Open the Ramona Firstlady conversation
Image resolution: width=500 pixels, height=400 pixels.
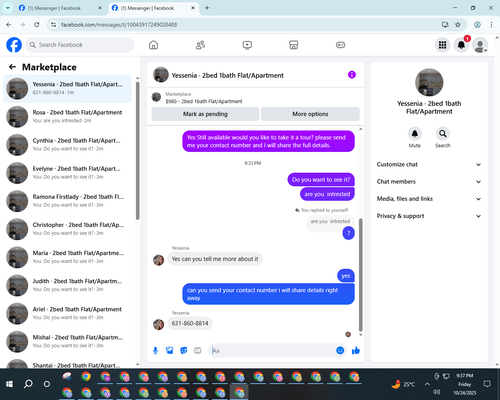pos(67,201)
